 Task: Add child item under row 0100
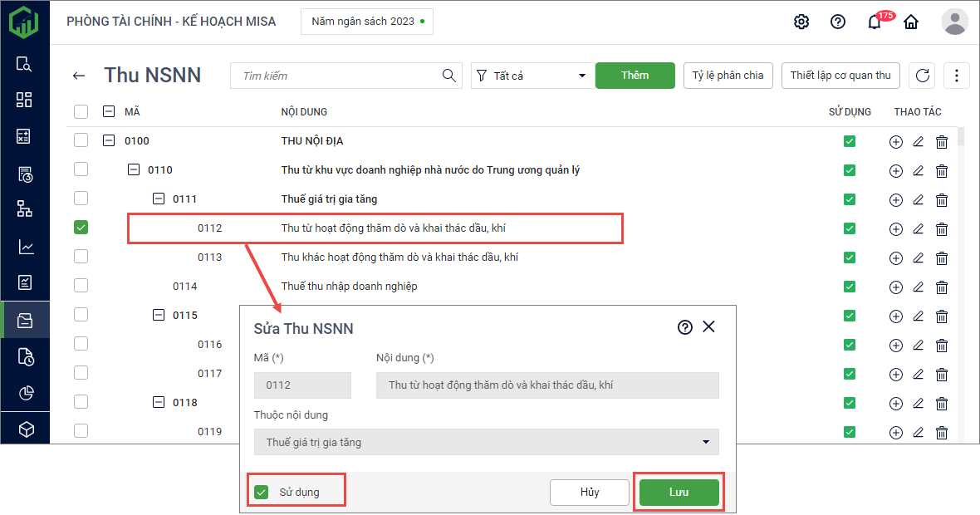click(895, 142)
